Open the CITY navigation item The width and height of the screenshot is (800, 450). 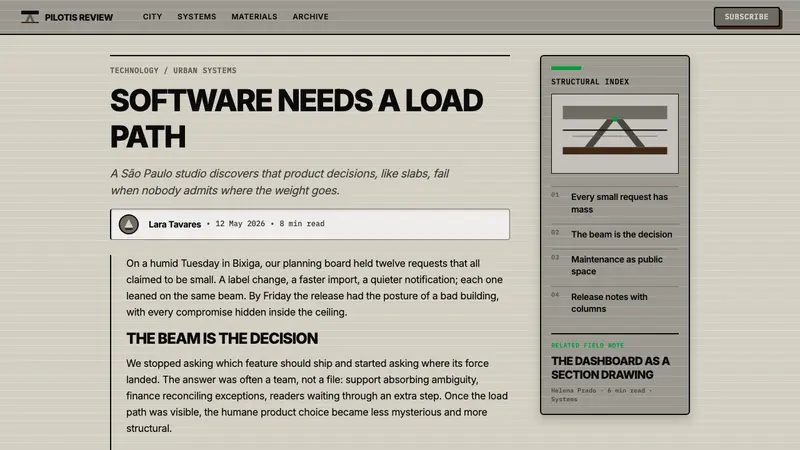pyautogui.click(x=152, y=17)
